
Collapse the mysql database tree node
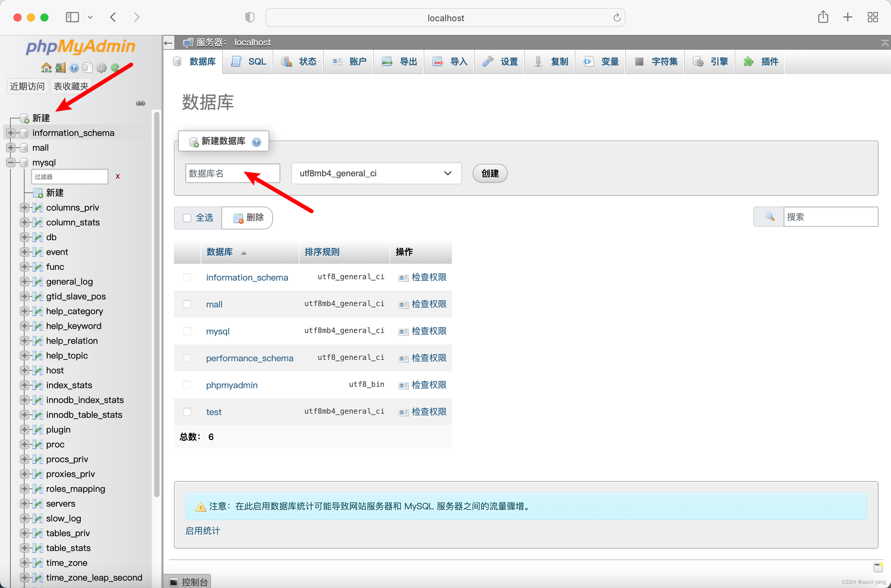11,162
